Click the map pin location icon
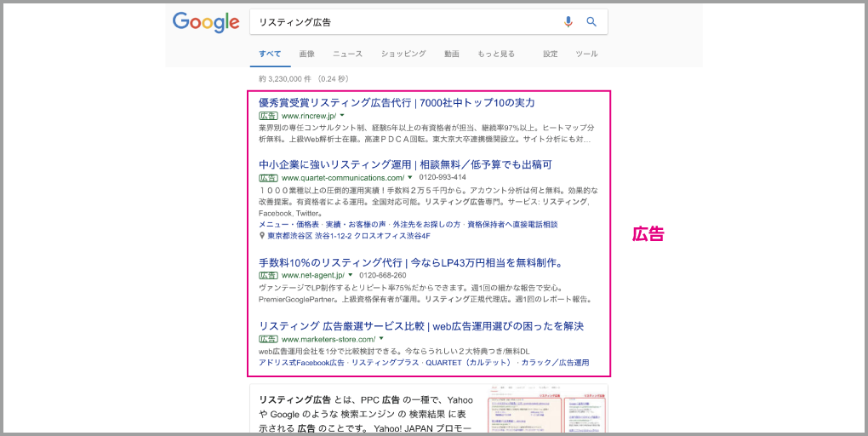Screen dimensions: 868x436 coord(262,235)
